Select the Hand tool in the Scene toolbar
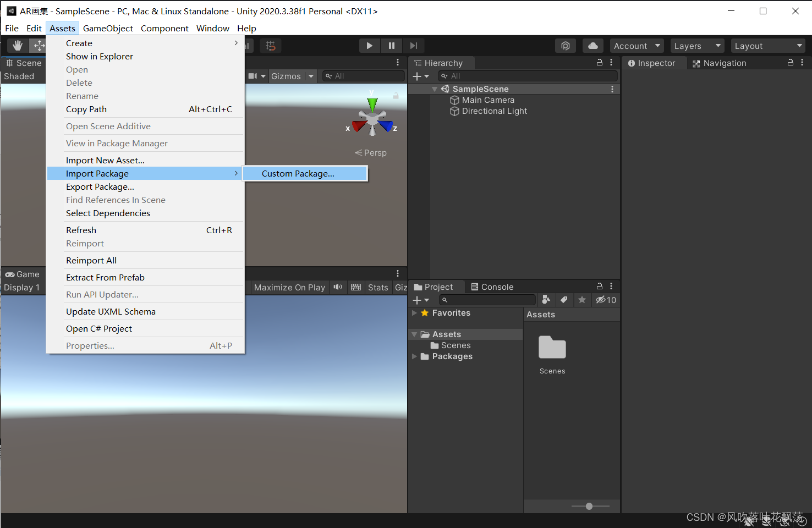This screenshot has height=528, width=812. click(17, 46)
